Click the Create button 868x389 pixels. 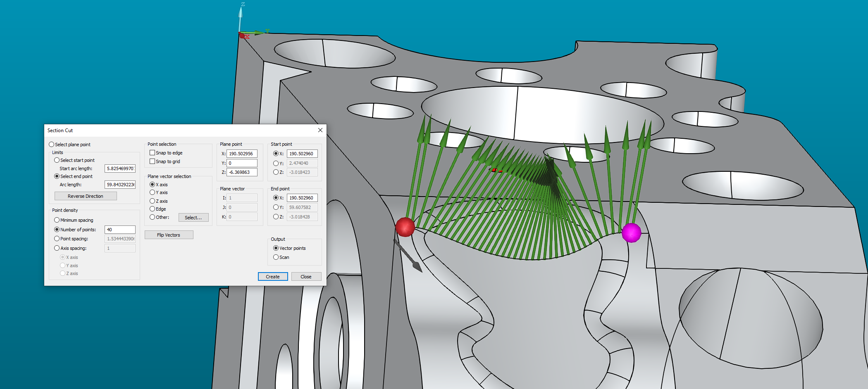273,277
